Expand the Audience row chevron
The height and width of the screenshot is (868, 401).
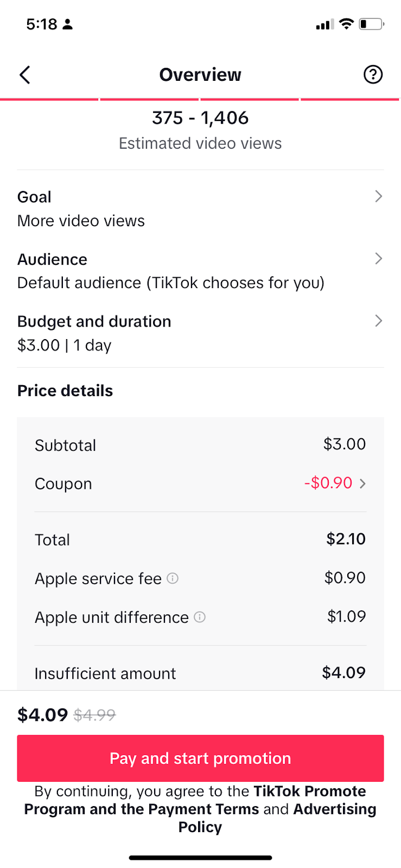point(379,259)
